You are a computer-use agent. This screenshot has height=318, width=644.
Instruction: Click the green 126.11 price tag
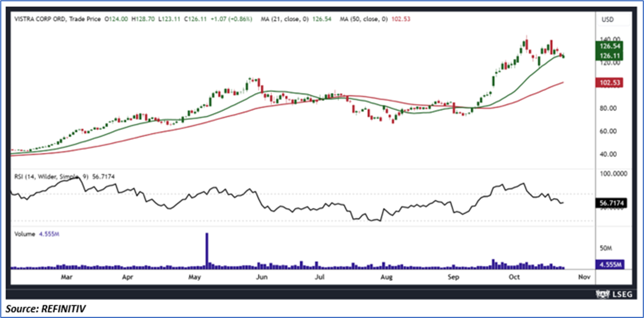point(609,56)
